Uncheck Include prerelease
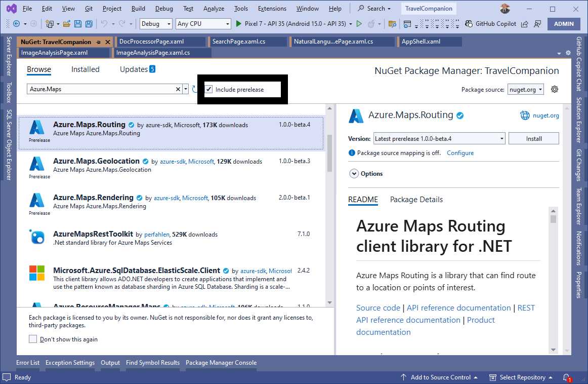The width and height of the screenshot is (588, 384). [x=208, y=89]
